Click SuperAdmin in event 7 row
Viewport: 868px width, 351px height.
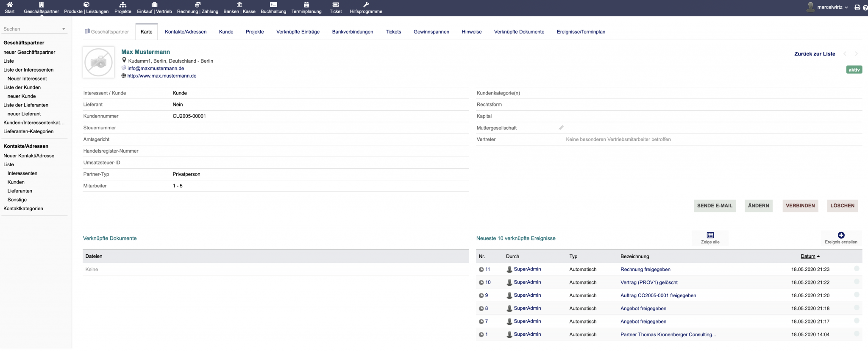coord(527,321)
